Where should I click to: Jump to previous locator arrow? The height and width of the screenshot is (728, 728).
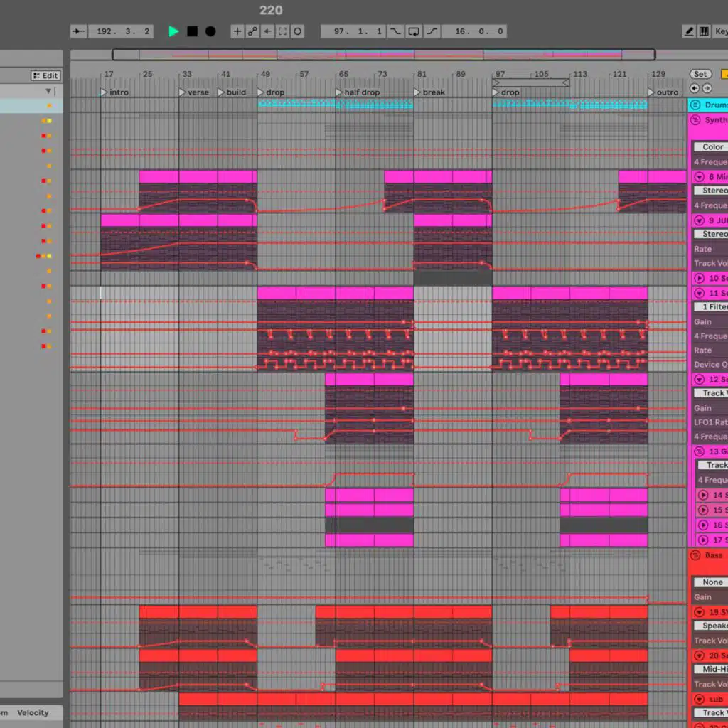[695, 88]
